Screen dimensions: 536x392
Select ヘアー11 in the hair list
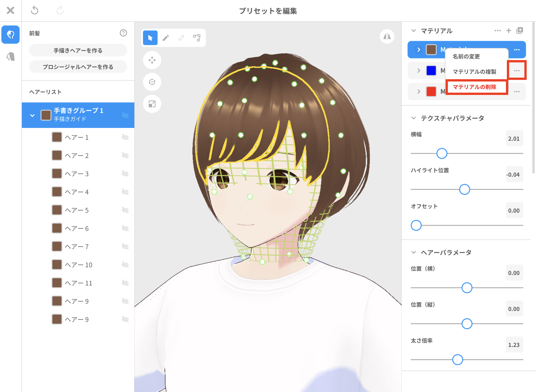pos(78,283)
